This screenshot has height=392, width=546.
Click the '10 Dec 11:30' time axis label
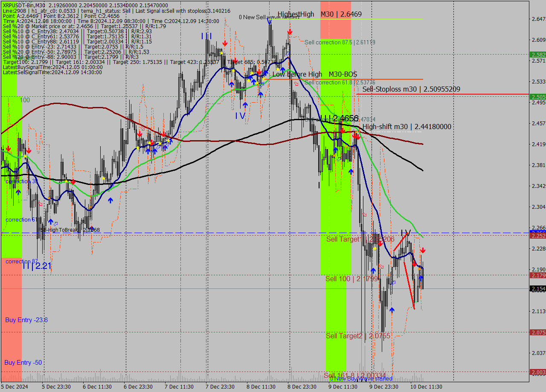[426, 387]
